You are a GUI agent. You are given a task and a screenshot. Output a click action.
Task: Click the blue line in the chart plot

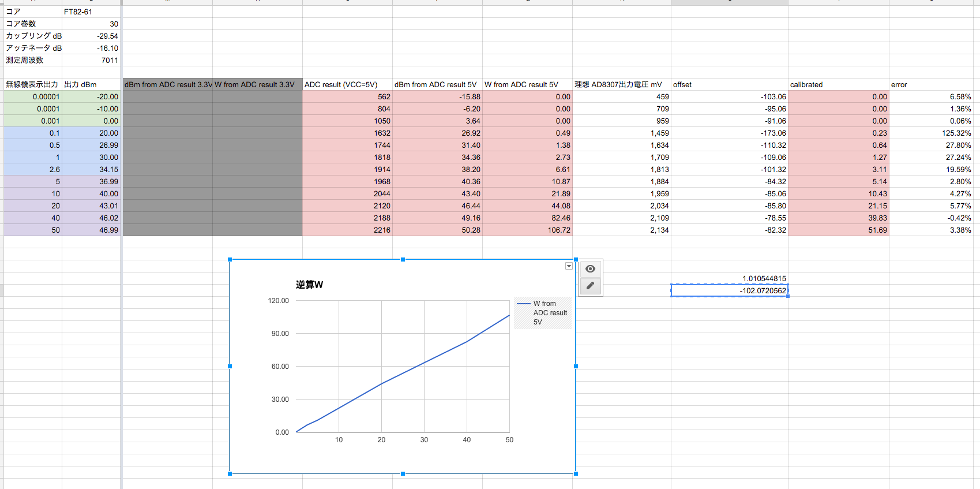424,363
